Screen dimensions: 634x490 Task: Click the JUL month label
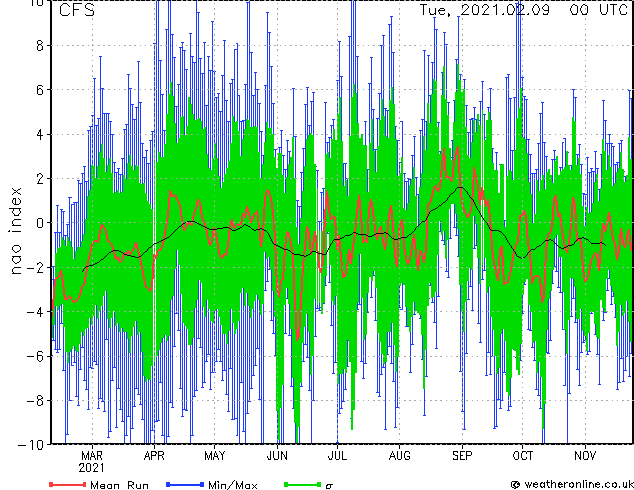(x=337, y=456)
